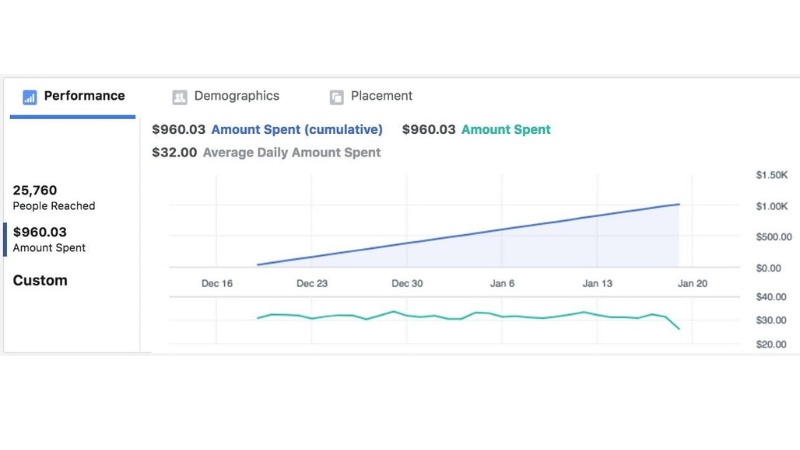Click the green Amount Spent legend label
800x450 pixels.
(505, 130)
